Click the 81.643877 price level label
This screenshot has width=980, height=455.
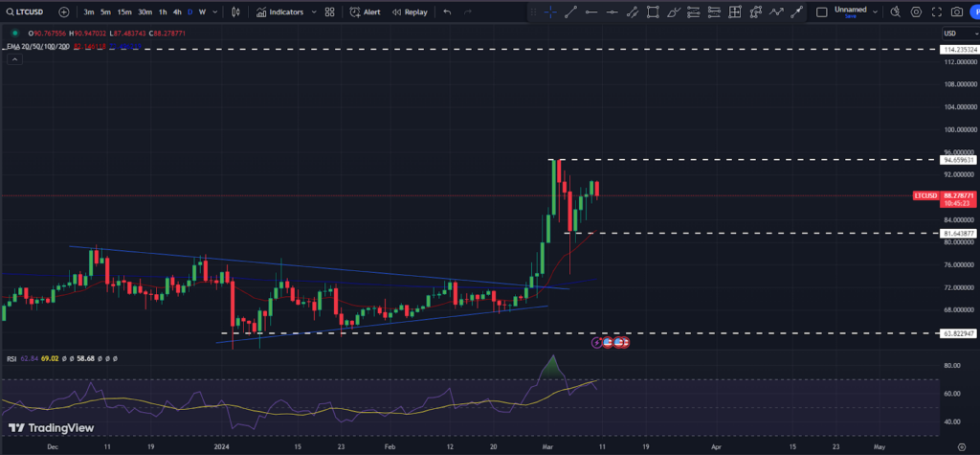959,233
